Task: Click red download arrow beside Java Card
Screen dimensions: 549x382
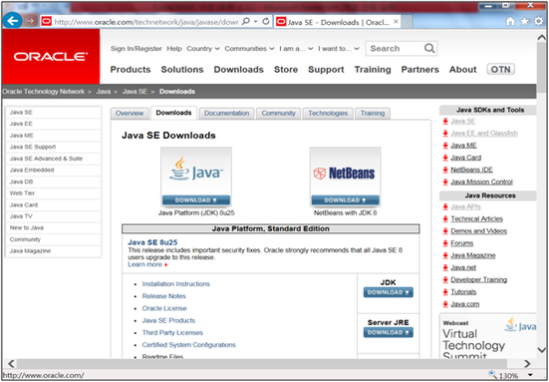Action: (445, 158)
